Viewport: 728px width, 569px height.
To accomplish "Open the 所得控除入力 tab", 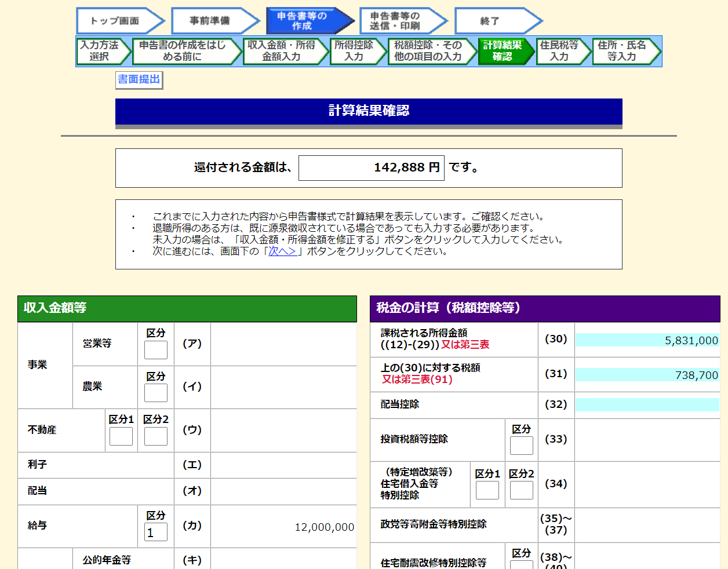I will [x=355, y=51].
